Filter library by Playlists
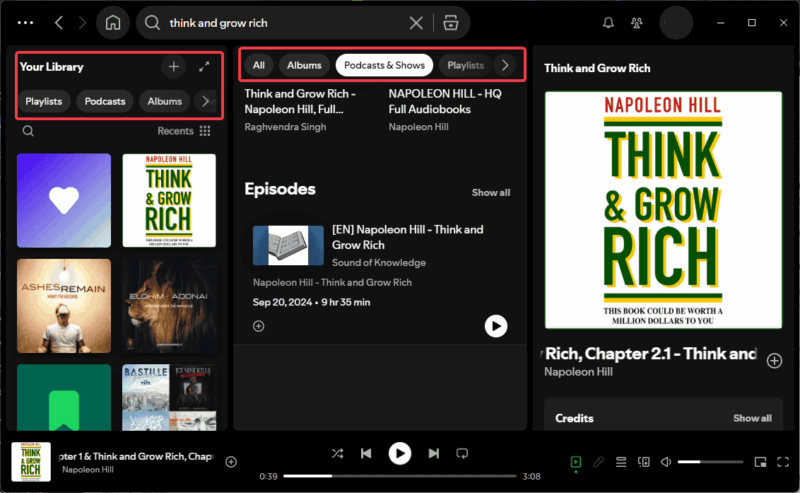 (x=43, y=101)
